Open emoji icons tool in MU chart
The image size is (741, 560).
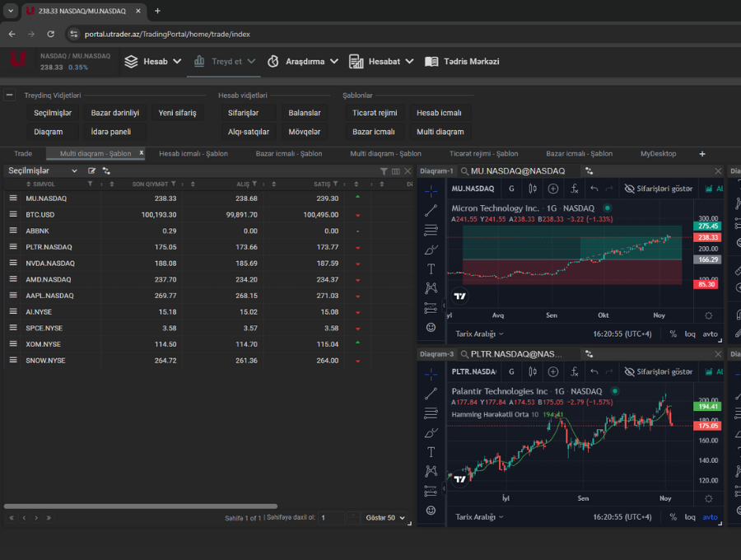431,328
